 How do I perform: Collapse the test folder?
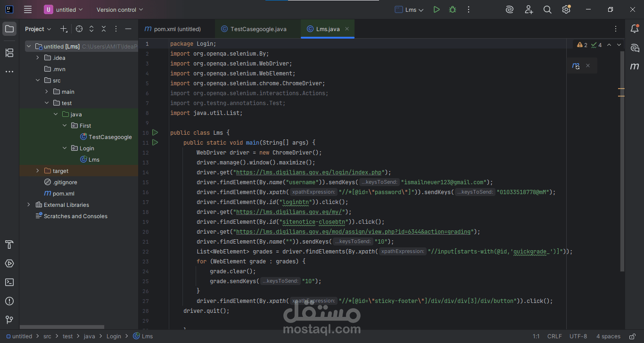tap(47, 103)
